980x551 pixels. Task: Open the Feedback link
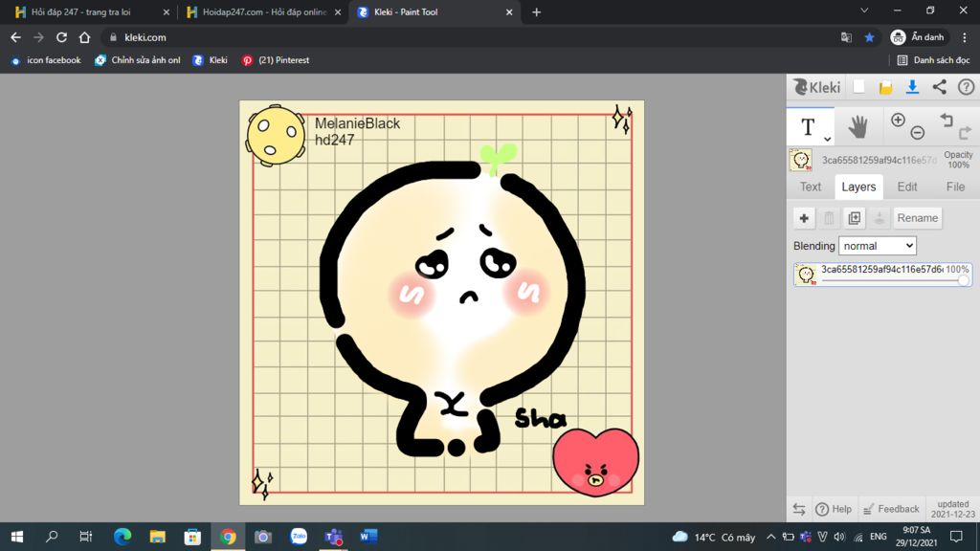(x=891, y=509)
